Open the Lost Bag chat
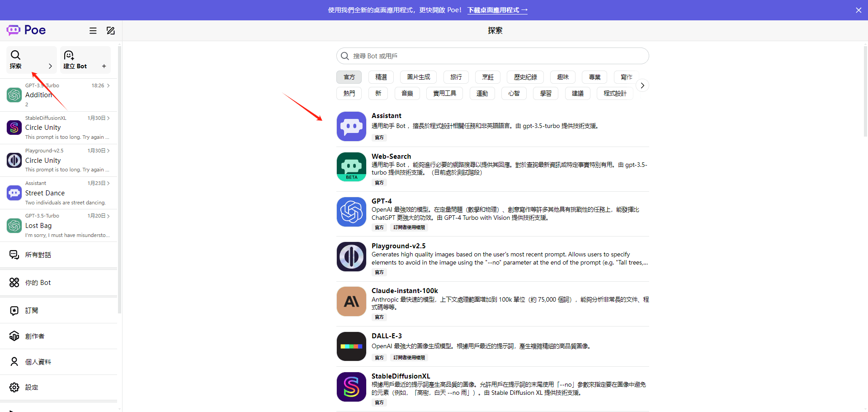The width and height of the screenshot is (868, 412). point(59,225)
